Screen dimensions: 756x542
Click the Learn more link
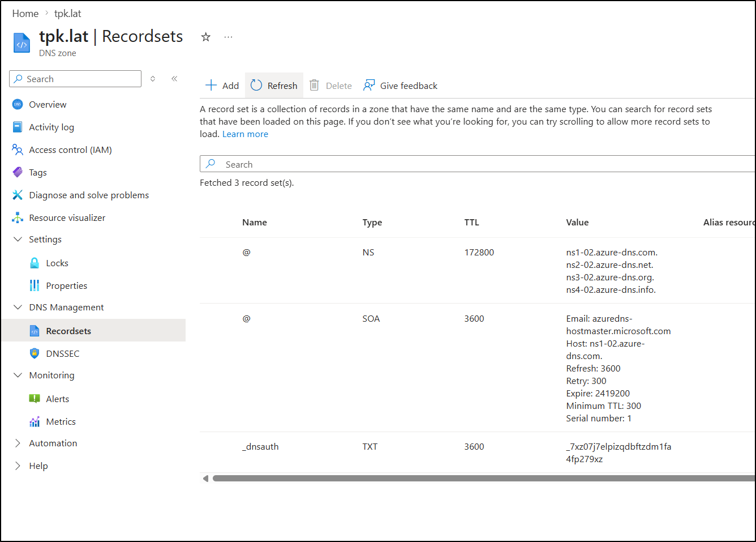coord(245,134)
